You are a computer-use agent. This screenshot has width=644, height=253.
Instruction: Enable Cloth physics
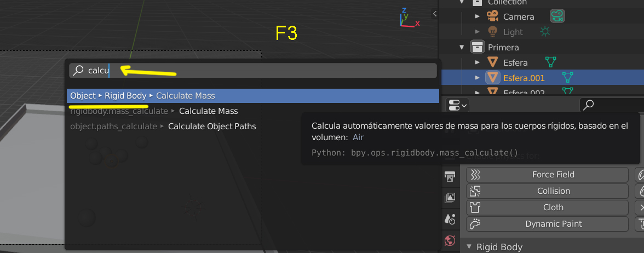547,208
